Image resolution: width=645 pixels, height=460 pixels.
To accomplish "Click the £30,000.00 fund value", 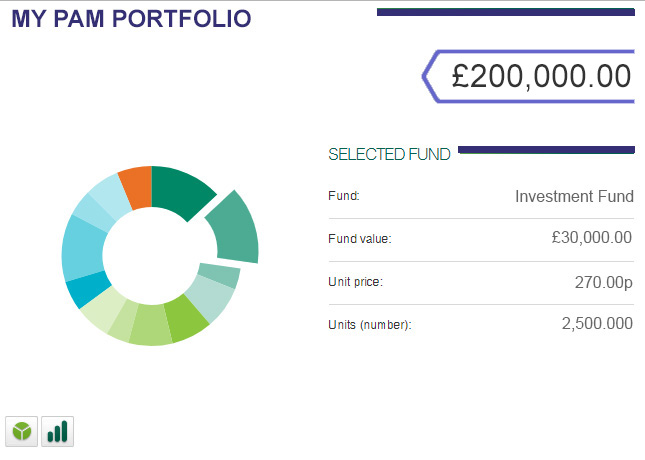I will (x=592, y=237).
